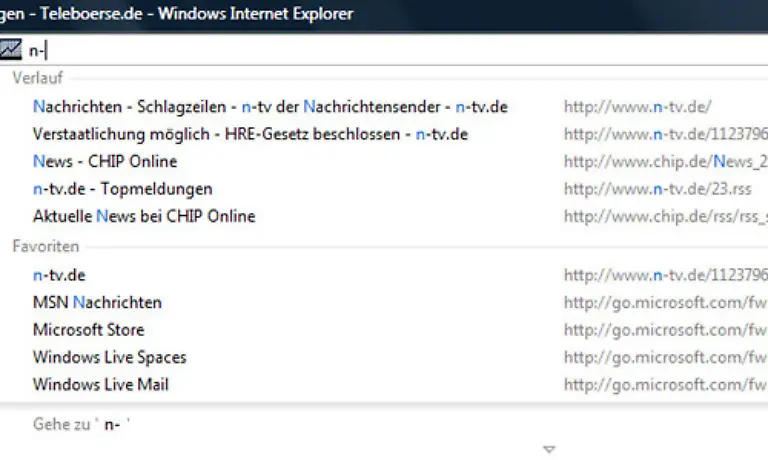Open 'Aktuelle News bei CHIP Online' entry
Viewport: 768px width, 460px height.
tap(144, 217)
